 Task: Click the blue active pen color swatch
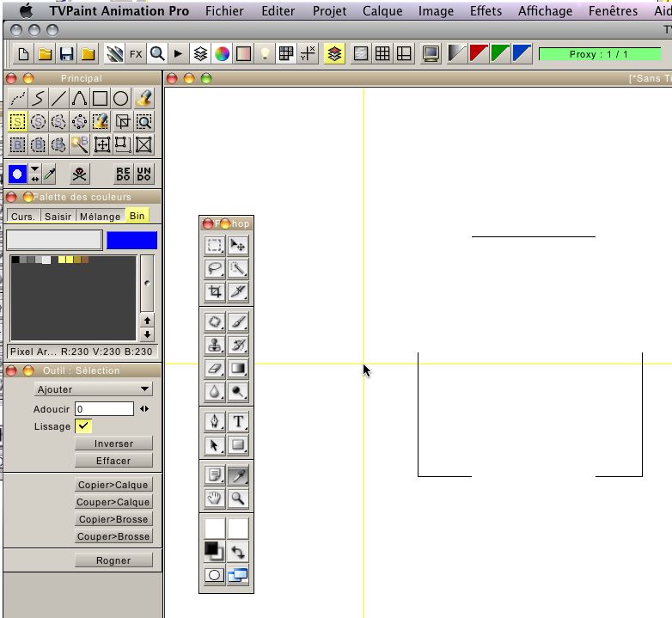coord(17,174)
